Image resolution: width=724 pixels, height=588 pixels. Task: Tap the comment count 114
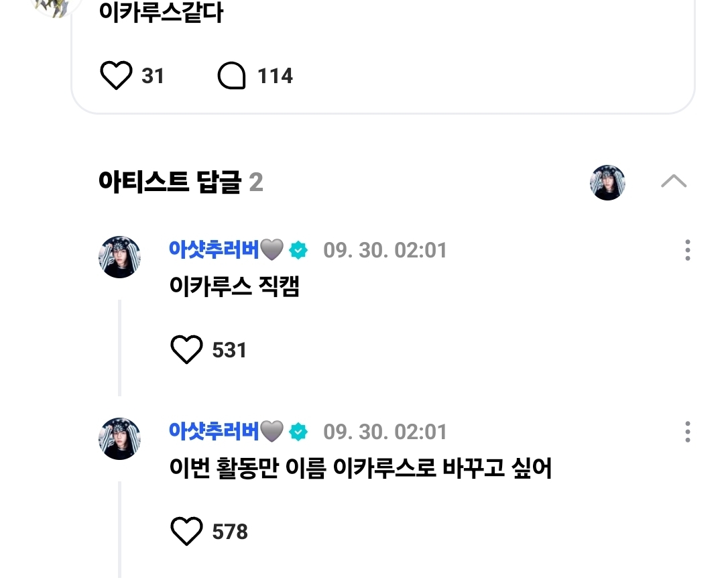[276, 76]
